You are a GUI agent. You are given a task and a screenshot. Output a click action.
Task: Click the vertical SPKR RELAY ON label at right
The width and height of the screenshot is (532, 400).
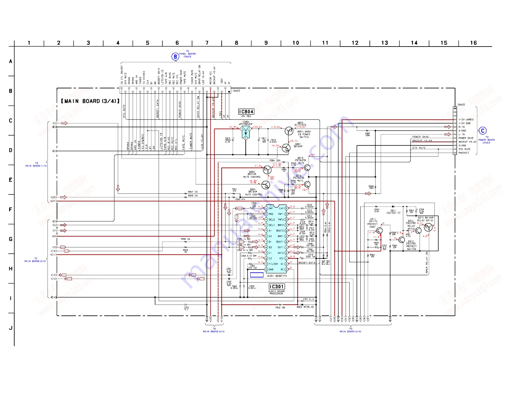tap(427, 263)
